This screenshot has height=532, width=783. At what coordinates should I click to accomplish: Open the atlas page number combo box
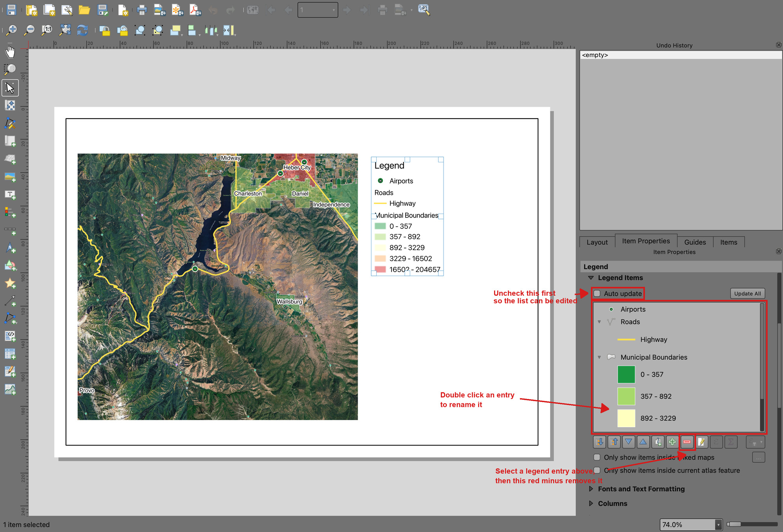click(318, 10)
